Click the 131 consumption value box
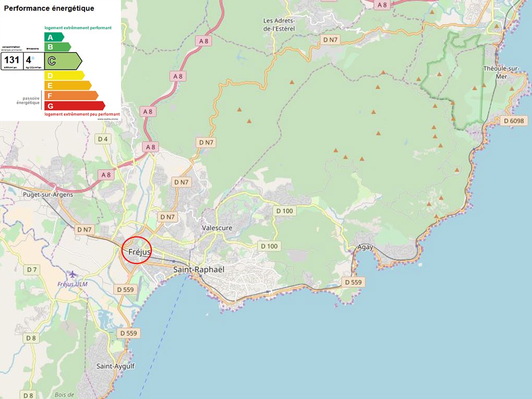 pos(11,61)
